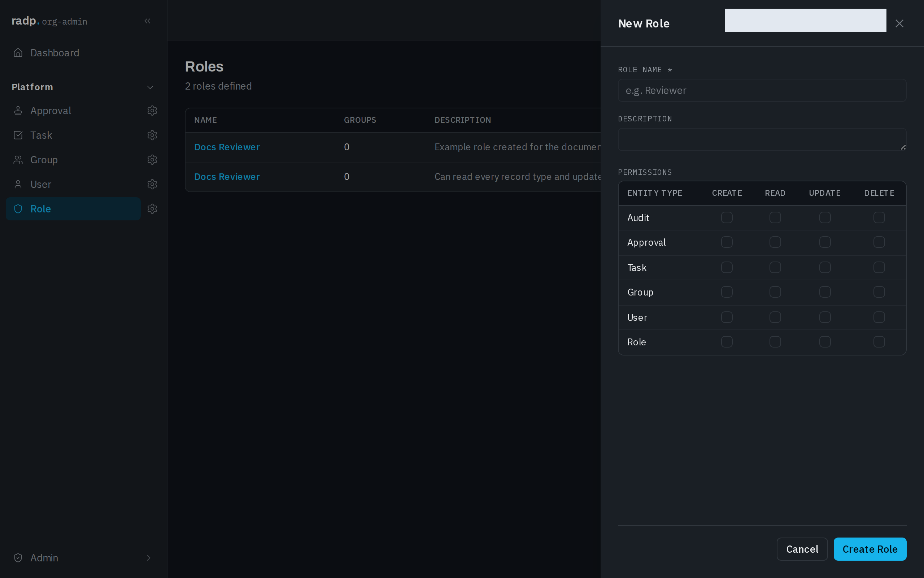
Task: Collapse the sidebar with the double-chevron icon
Action: point(147,21)
